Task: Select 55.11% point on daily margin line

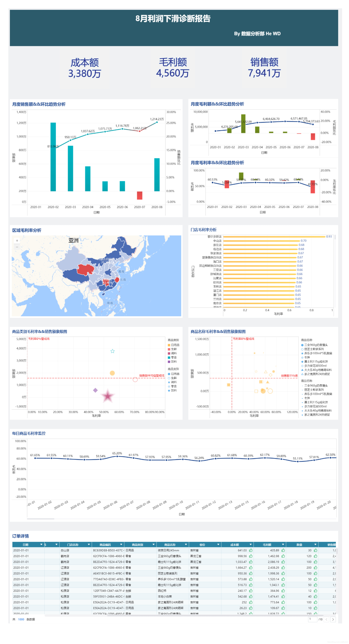Action: (x=298, y=462)
